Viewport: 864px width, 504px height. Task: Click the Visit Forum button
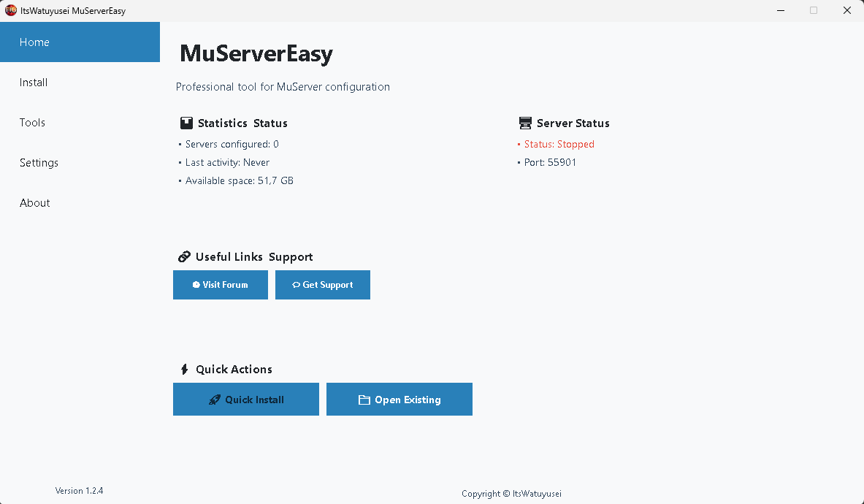pyautogui.click(x=220, y=285)
